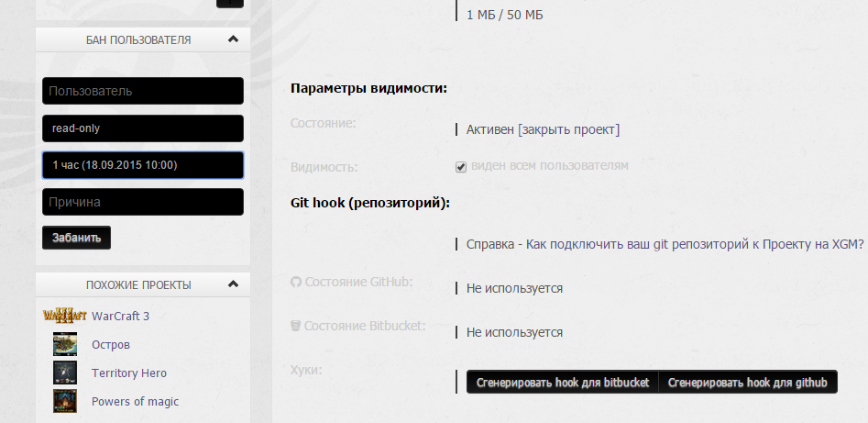Click the Остров project thumbnail
Viewport: 868px width, 423px height.
(x=65, y=344)
